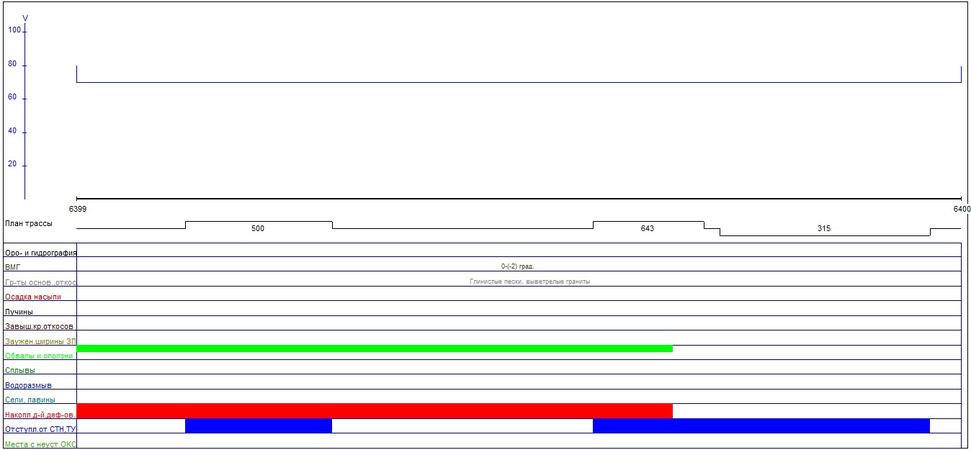Click the 100 tick on the V axis

click(x=15, y=30)
